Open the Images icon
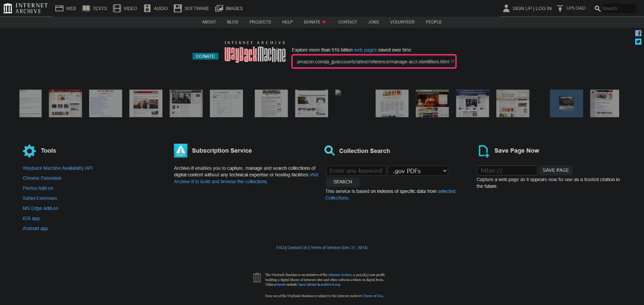 [219, 8]
